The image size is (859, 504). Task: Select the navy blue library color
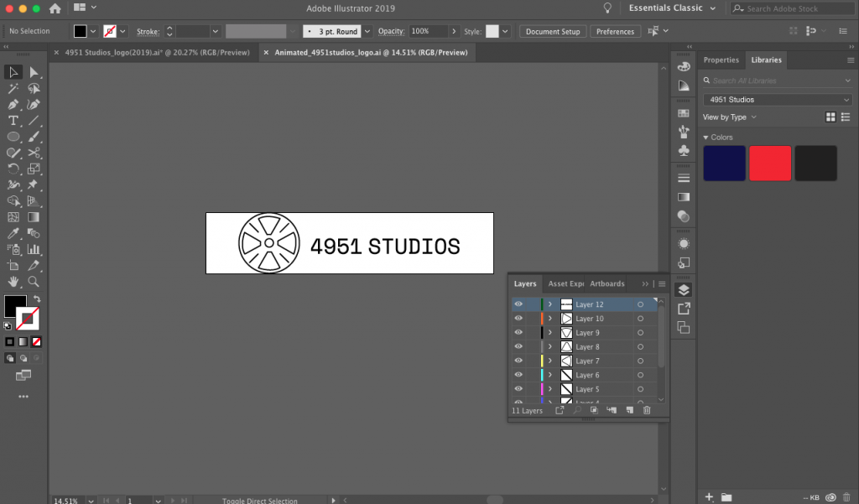click(724, 164)
